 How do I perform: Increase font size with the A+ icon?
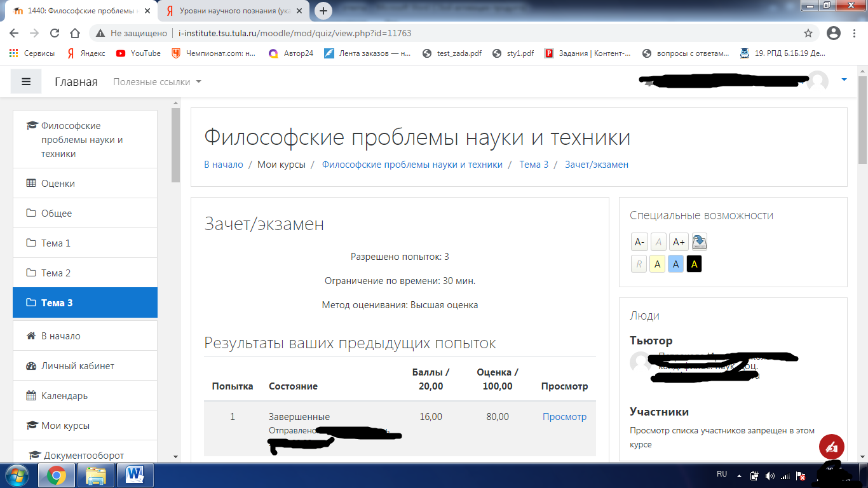[677, 241]
